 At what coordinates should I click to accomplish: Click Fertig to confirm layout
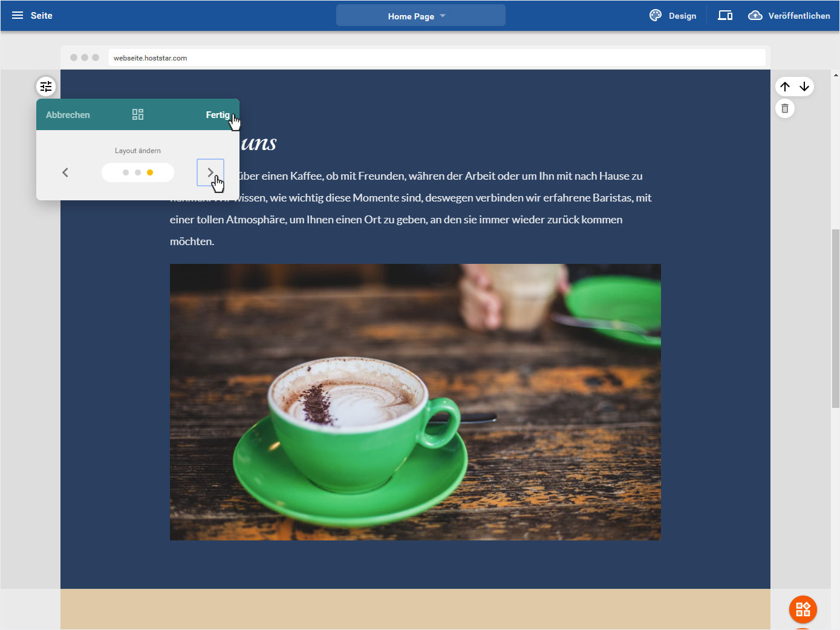[x=218, y=115]
